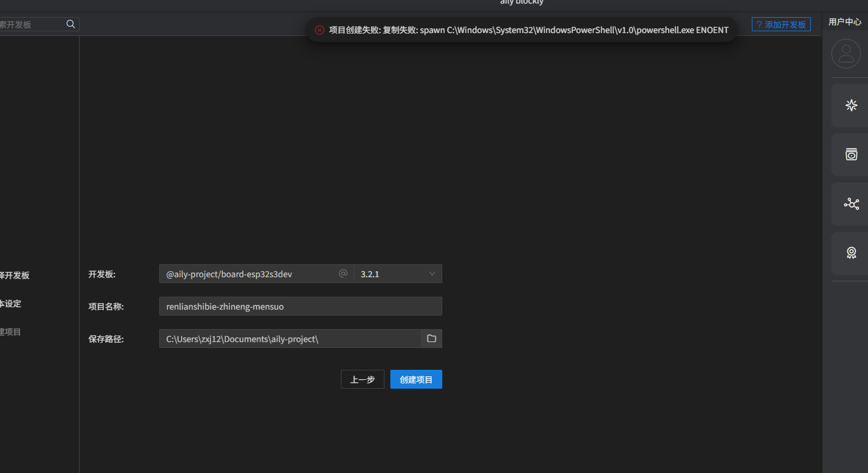The image size is (868, 473).
Task: Open the camera-box icon in the sidebar
Action: [x=851, y=155]
